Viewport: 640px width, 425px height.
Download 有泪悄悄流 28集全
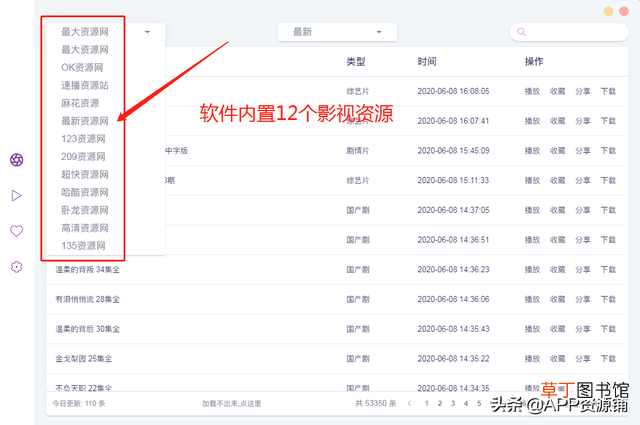point(608,299)
